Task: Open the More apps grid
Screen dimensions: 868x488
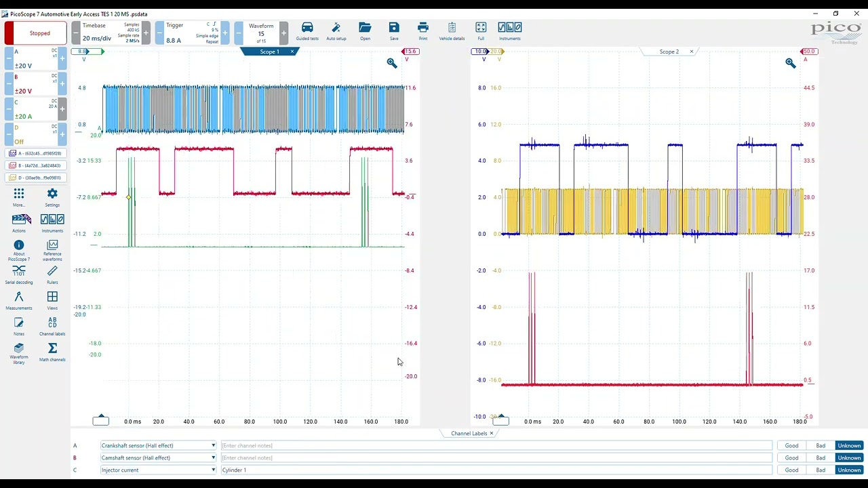Action: click(x=19, y=197)
